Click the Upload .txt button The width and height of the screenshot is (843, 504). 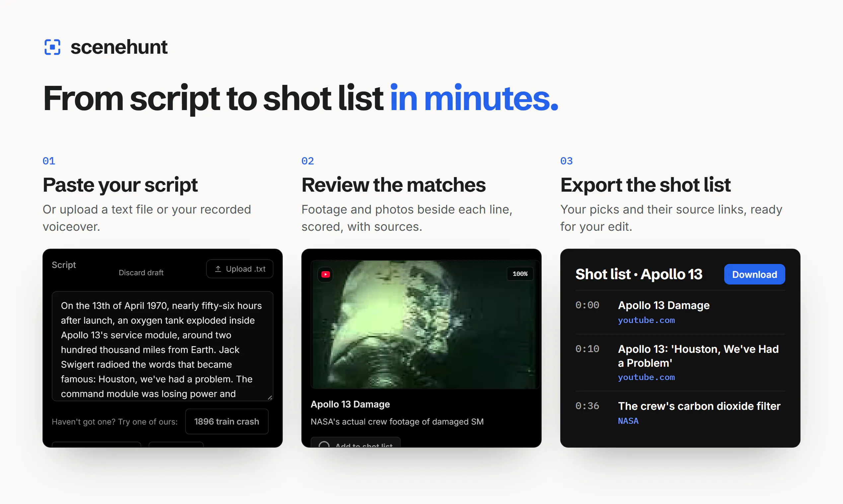point(240,269)
